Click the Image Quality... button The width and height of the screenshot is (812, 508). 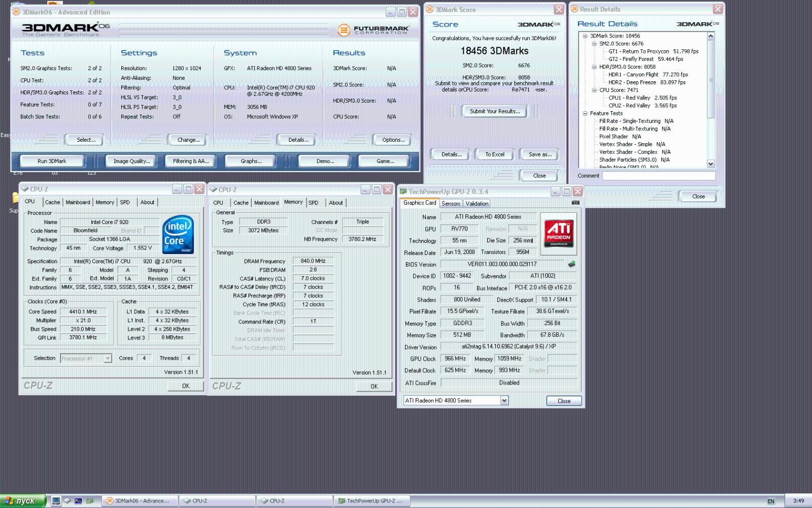(132, 161)
